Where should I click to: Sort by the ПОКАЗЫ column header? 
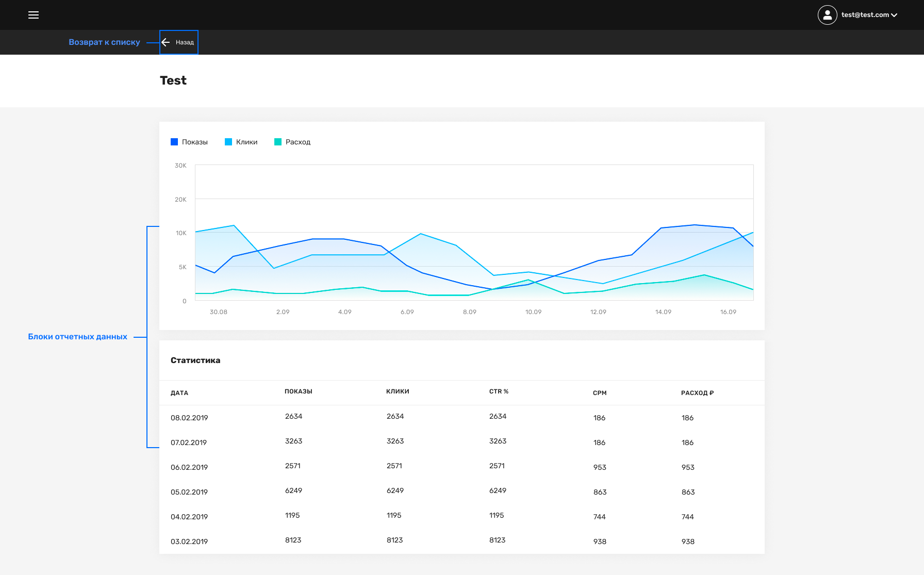pos(299,391)
